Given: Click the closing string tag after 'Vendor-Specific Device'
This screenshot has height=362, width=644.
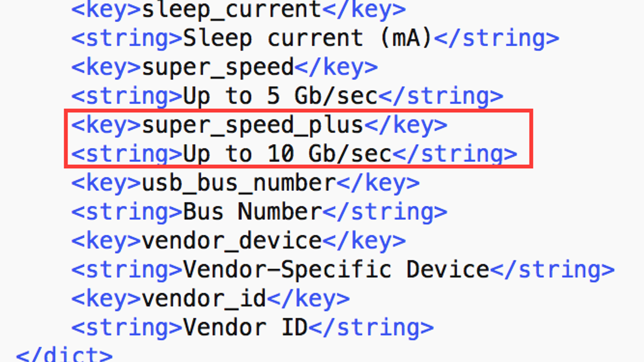Looking at the screenshot, I should coord(552,269).
